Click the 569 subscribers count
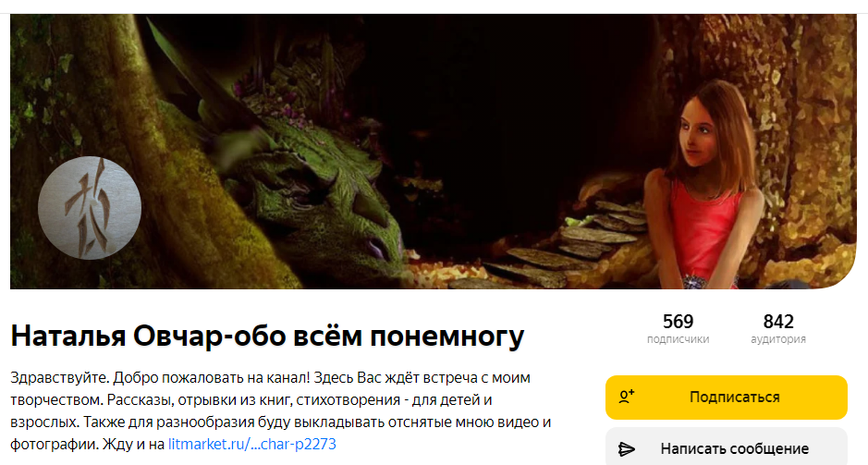The width and height of the screenshot is (868, 465). [679, 322]
